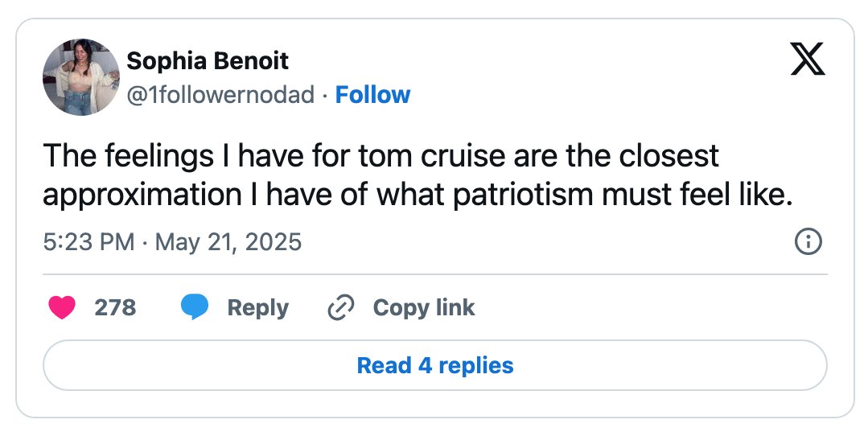This screenshot has height=436, width=868.
Task: Open Sophia Benoit's profile picture
Action: click(x=81, y=77)
